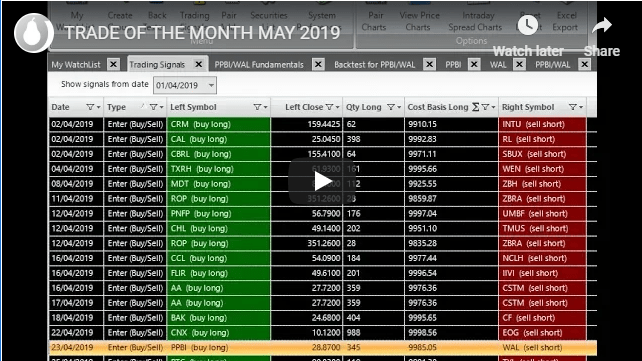Close the PPBI tab
This screenshot has width=642, height=361.
pos(474,64)
